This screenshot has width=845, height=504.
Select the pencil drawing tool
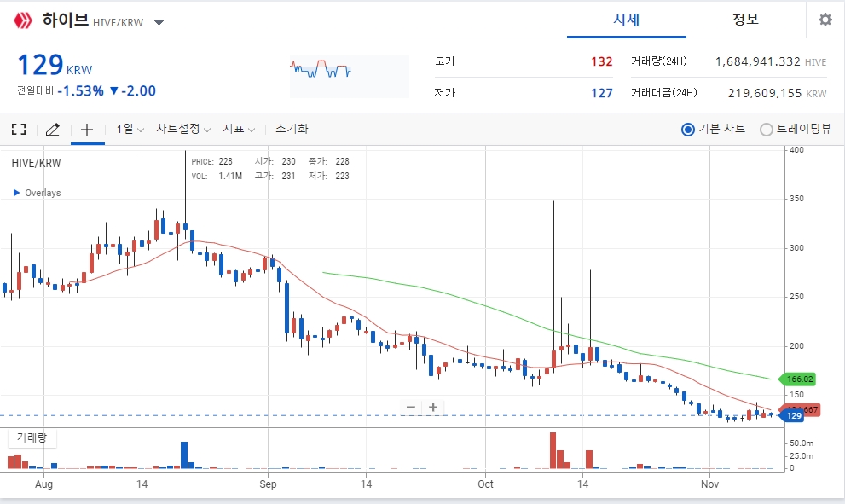[x=52, y=130]
